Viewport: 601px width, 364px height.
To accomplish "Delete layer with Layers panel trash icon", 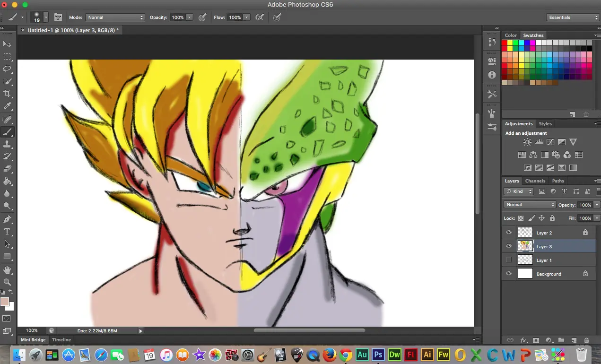I will [x=586, y=340].
